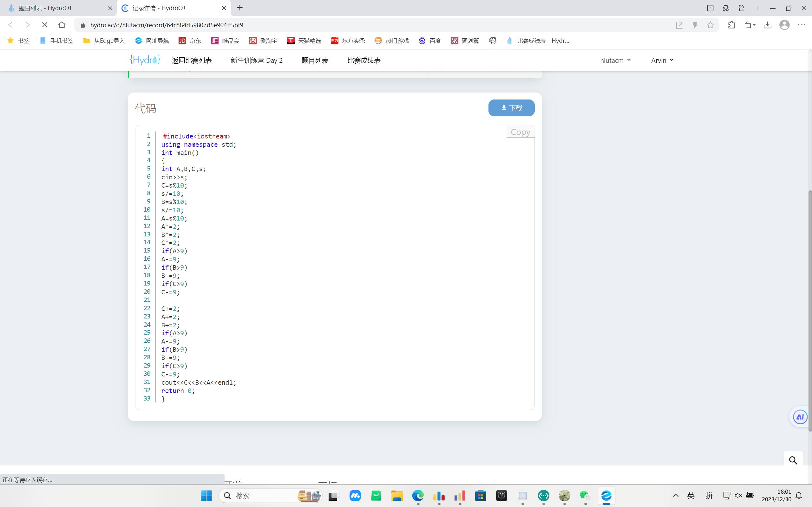Mute toggle the volume tray icon

[x=738, y=496]
